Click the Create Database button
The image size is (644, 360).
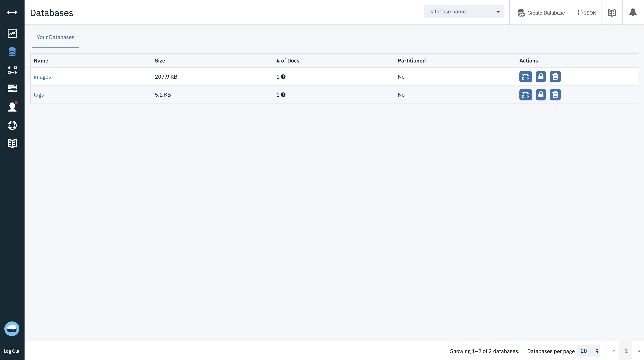541,13
